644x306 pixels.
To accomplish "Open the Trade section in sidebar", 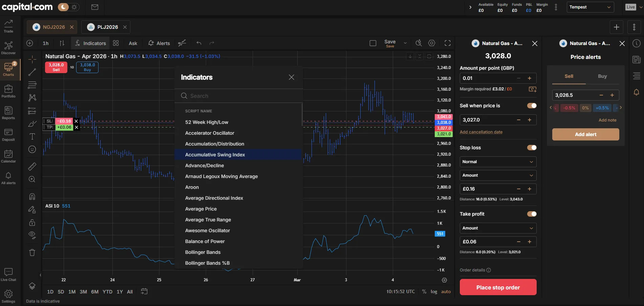I will [8, 26].
